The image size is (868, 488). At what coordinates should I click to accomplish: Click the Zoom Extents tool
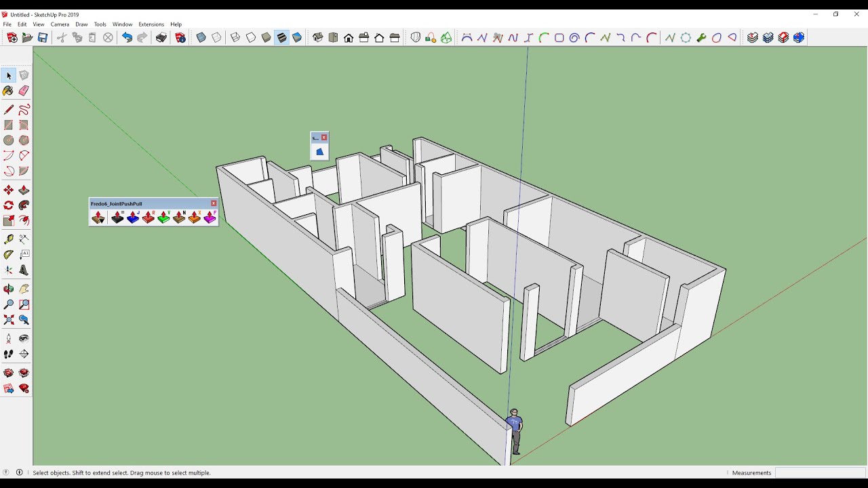8,320
